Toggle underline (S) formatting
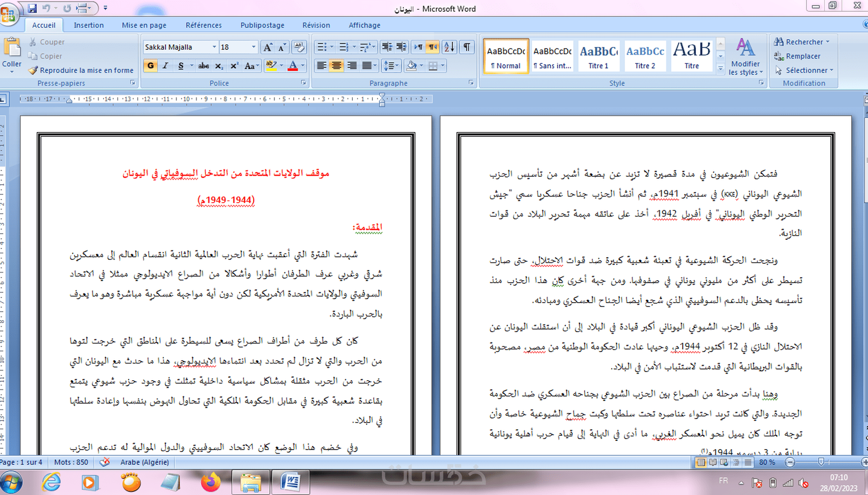Image resolution: width=868 pixels, height=495 pixels. [x=181, y=66]
